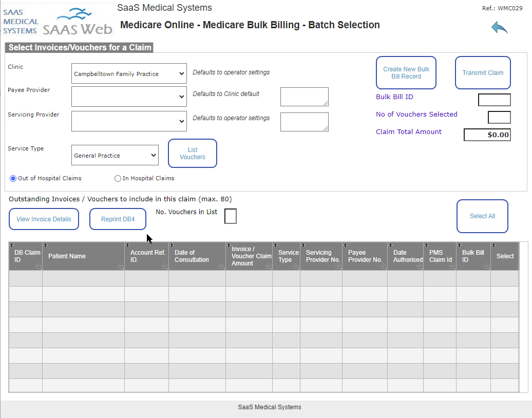Open search icon in Account Ref. ID header
532x418 pixels.
[164, 267]
